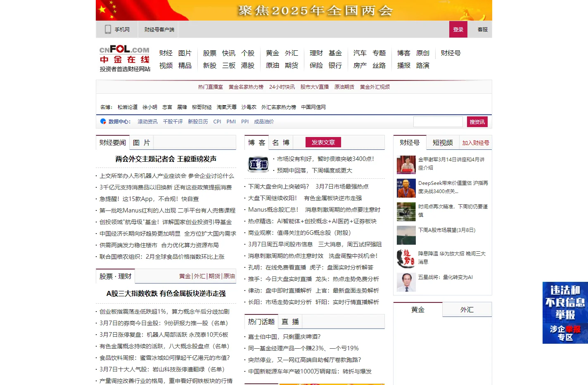Open article 食品饮料周报：蜜雪冰城
The image size is (588, 385).
164,357
